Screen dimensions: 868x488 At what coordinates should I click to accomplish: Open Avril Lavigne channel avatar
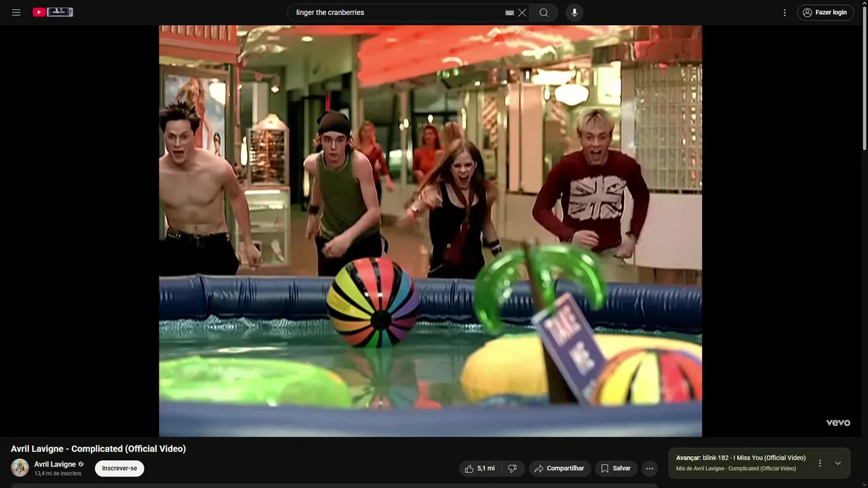coord(20,468)
